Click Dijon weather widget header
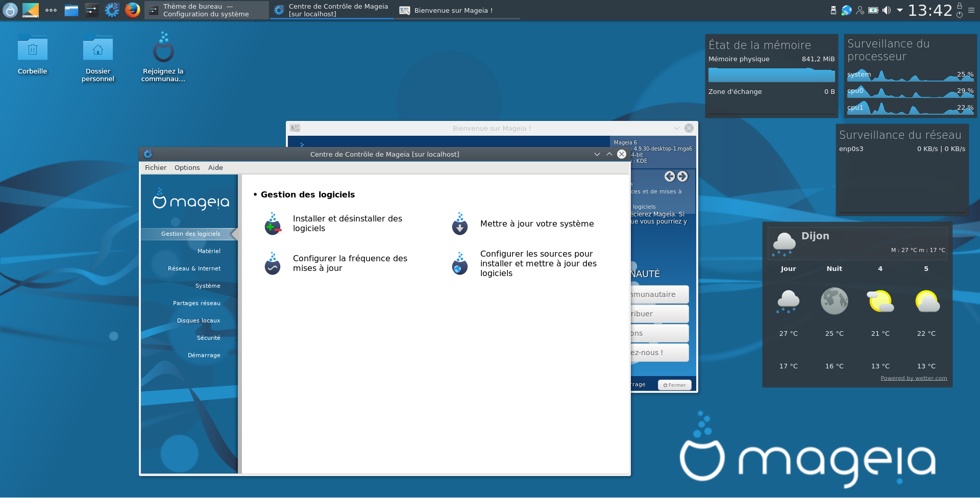 click(857, 243)
